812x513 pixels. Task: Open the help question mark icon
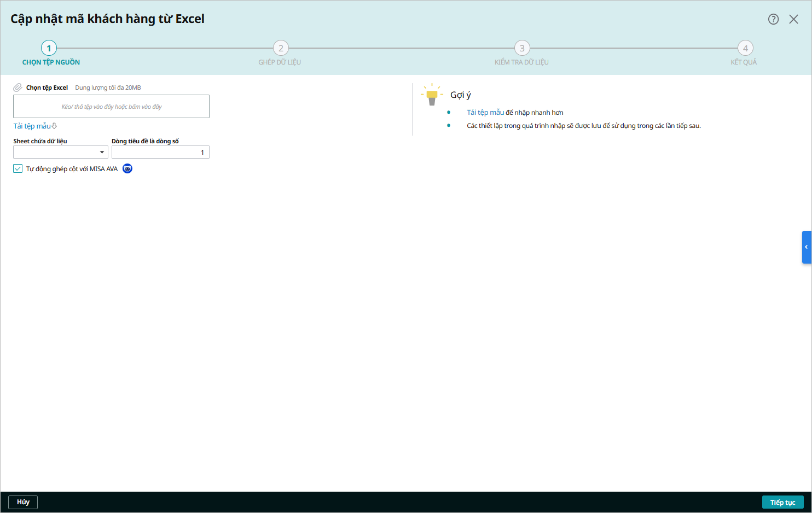click(x=773, y=19)
